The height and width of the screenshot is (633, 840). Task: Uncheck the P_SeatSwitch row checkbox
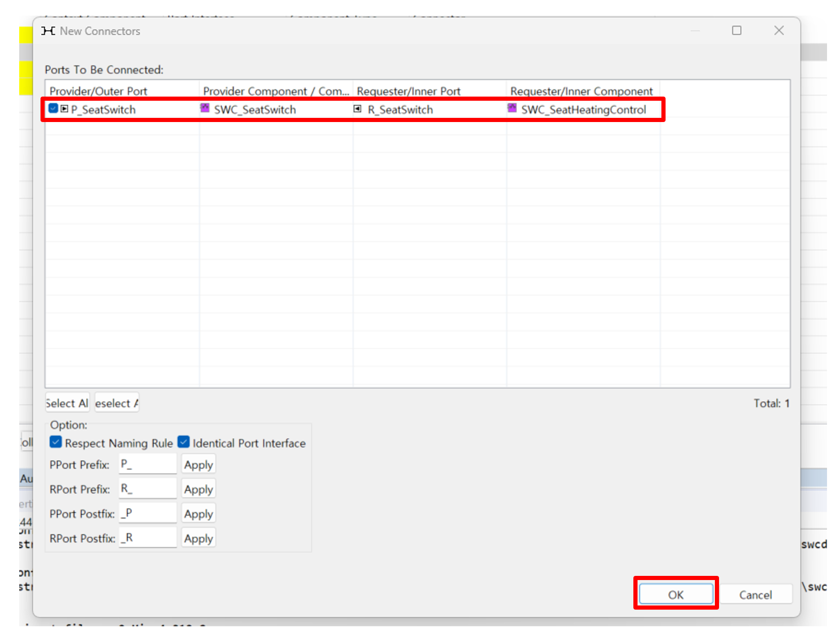53,109
